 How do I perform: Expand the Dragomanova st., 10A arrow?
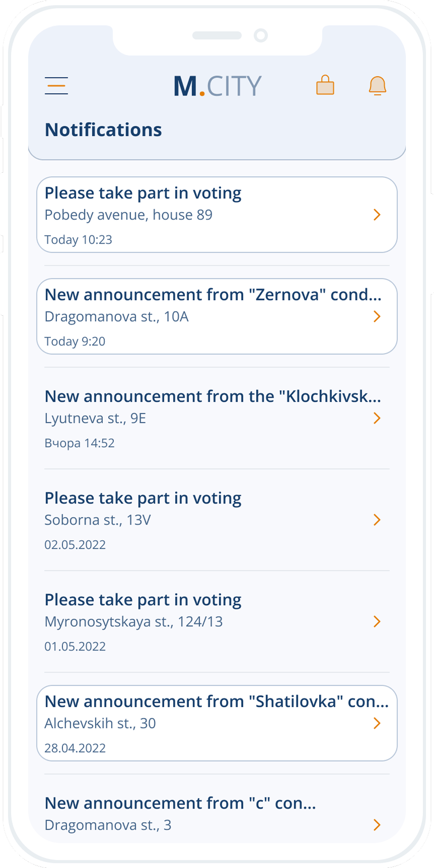[x=377, y=317]
